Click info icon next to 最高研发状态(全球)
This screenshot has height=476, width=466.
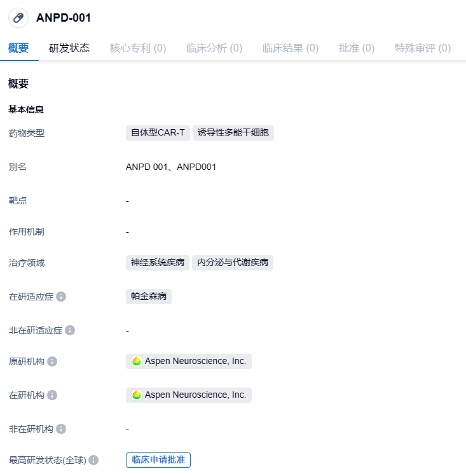point(93,460)
